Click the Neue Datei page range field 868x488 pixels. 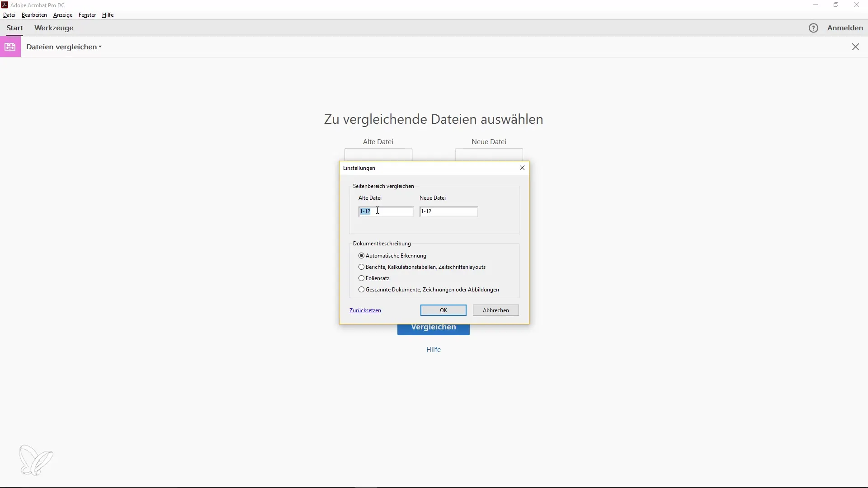[x=448, y=211]
